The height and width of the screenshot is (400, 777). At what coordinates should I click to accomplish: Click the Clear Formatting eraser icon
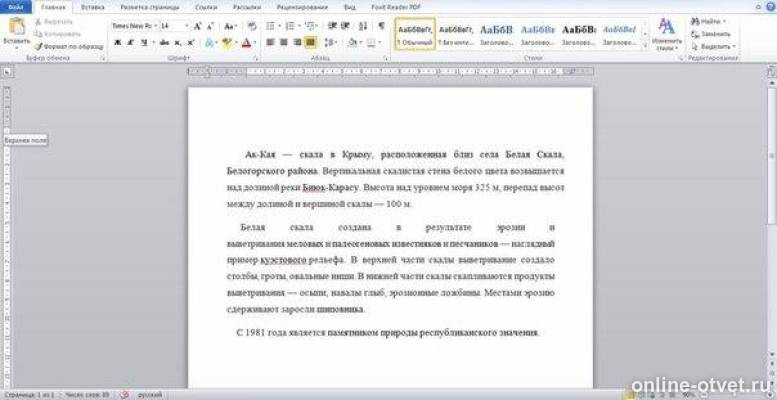(x=252, y=26)
